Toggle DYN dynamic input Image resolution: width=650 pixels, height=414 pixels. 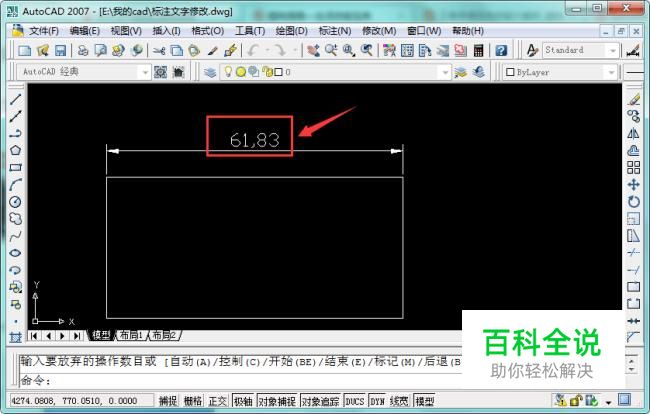click(x=377, y=401)
